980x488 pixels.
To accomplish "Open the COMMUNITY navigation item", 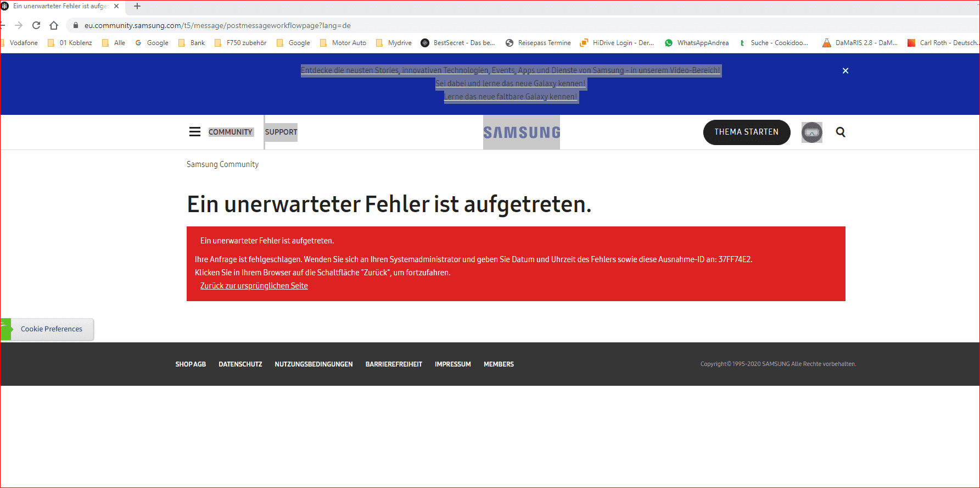I will click(x=231, y=132).
